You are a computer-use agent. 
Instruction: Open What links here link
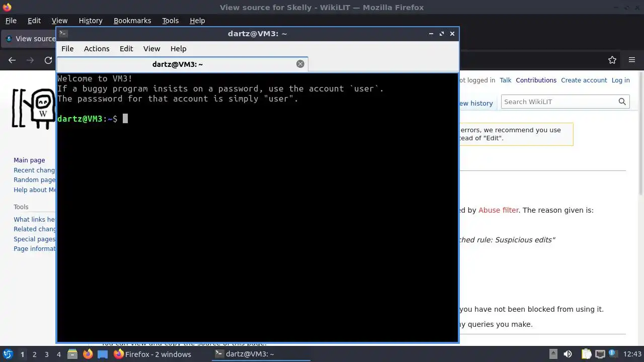coord(34,220)
